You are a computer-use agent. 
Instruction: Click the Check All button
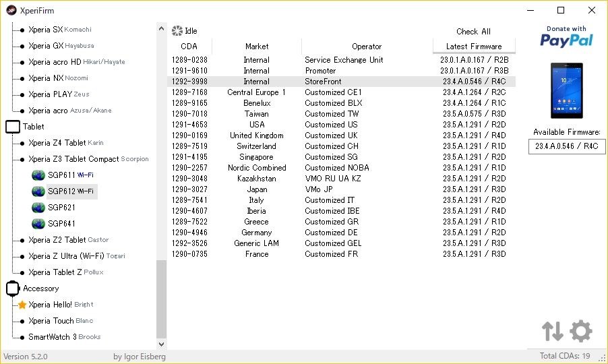[x=473, y=32]
